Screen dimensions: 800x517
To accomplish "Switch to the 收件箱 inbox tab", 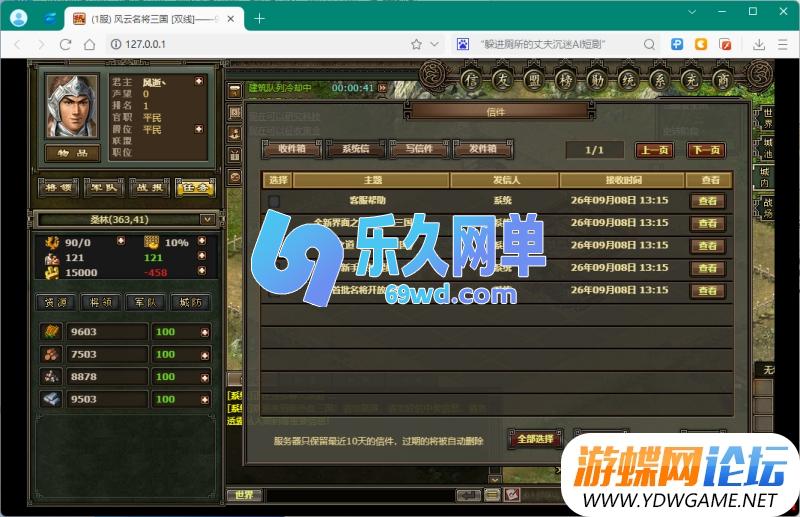I will (292, 149).
